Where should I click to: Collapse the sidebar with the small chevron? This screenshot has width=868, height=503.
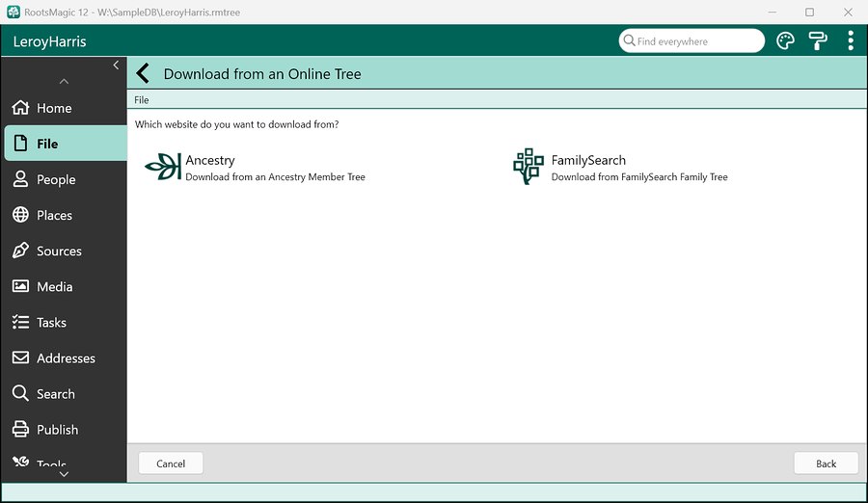pyautogui.click(x=116, y=65)
